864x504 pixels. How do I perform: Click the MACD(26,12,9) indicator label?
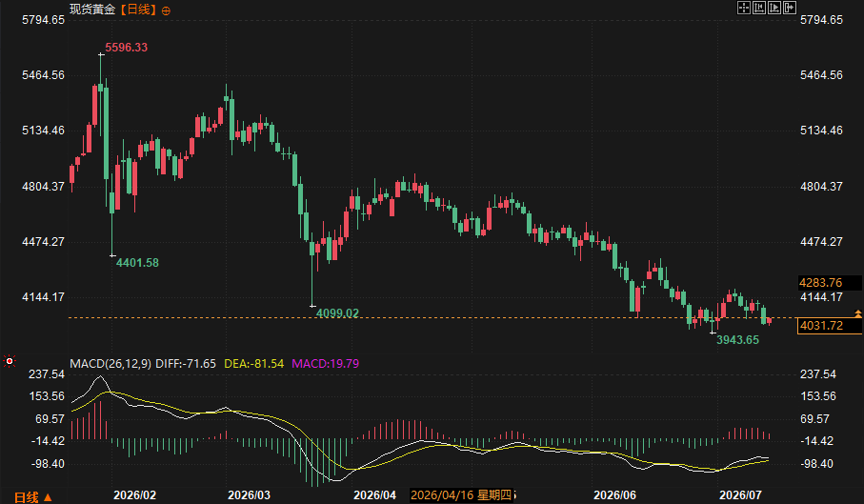[x=111, y=364]
